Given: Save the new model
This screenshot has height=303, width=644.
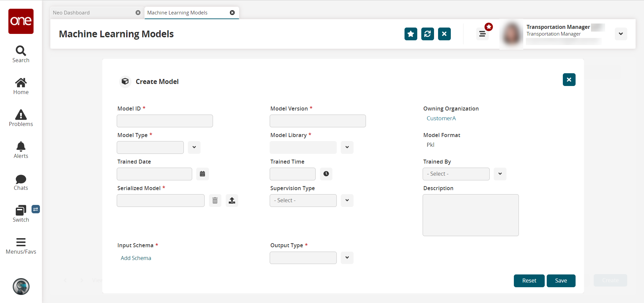Looking at the screenshot, I should point(561,281).
